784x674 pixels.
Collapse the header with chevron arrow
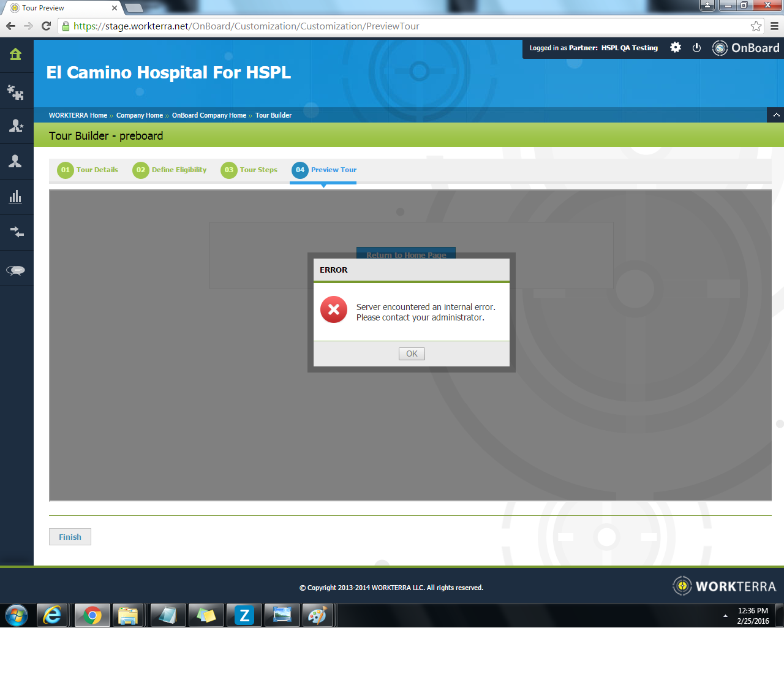pos(776,115)
